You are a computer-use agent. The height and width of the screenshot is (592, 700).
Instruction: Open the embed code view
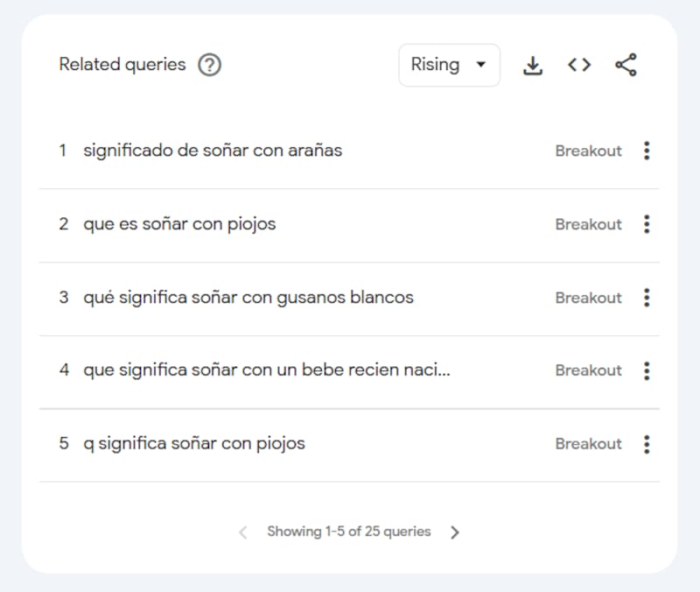578,64
